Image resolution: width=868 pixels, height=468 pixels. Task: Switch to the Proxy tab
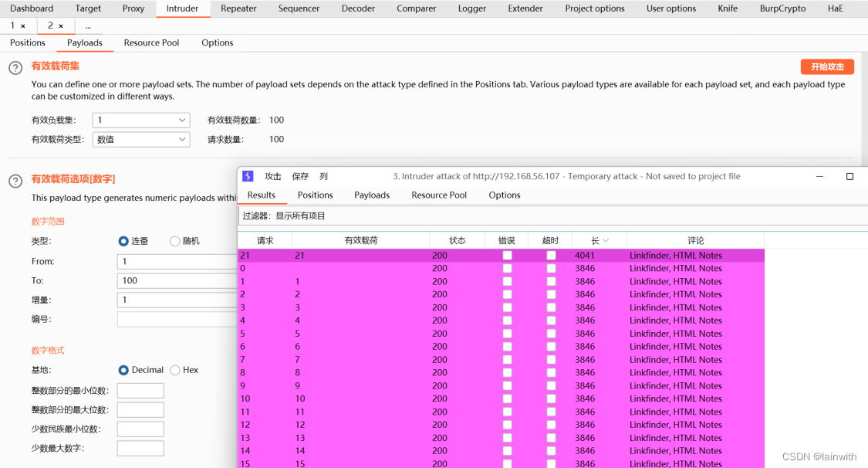pos(133,8)
